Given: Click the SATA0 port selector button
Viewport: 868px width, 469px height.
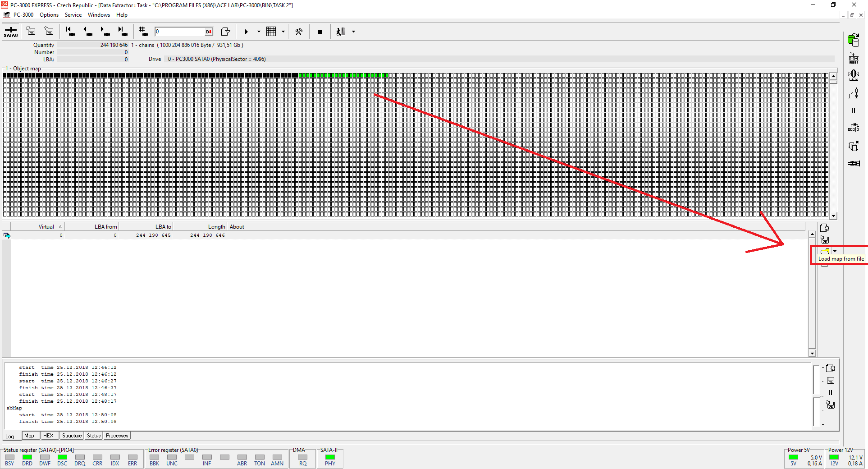Looking at the screenshot, I should point(11,32).
